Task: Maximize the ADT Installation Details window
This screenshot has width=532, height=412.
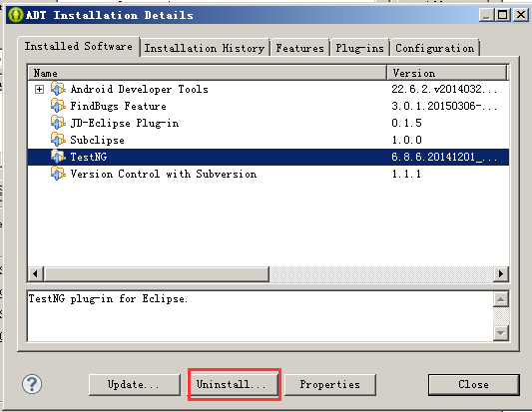Action: pyautogui.click(x=502, y=15)
